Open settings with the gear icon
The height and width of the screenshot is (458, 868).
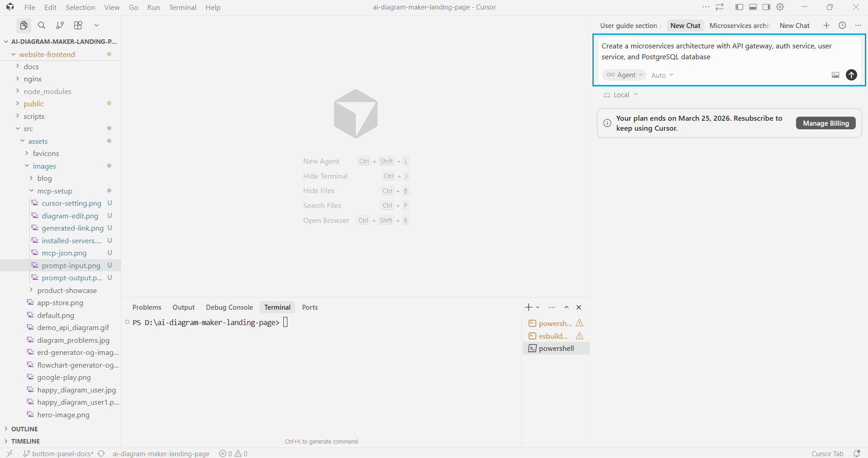tap(781, 7)
